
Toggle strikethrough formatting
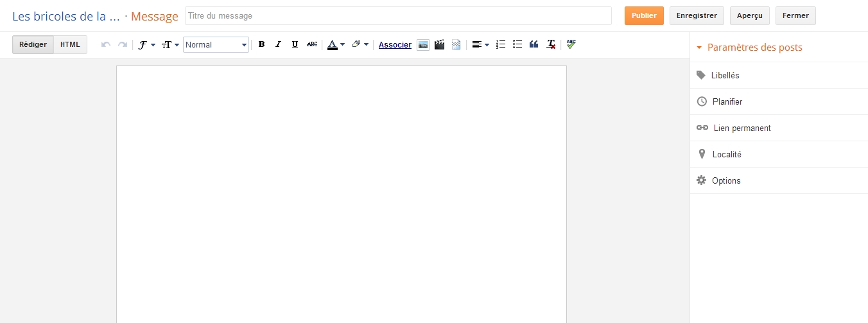(x=312, y=44)
